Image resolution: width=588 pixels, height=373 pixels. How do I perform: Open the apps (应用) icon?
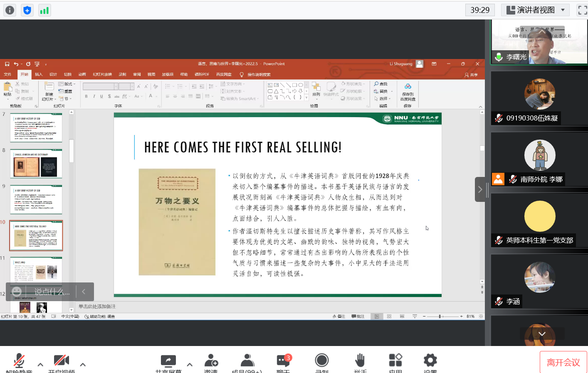[x=395, y=361]
